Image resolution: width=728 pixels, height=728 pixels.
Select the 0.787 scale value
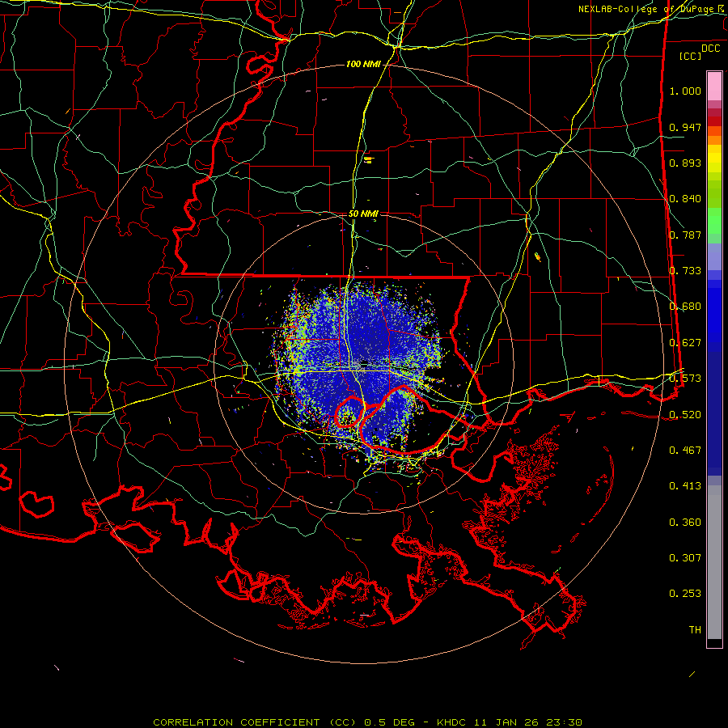tap(685, 235)
